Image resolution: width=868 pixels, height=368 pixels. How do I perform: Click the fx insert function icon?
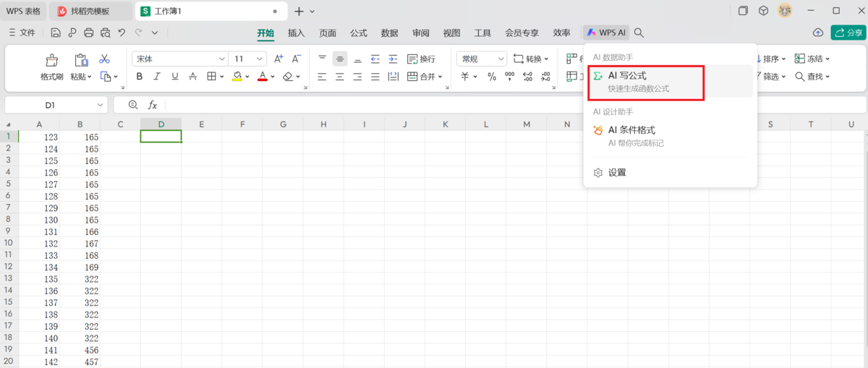[x=153, y=105]
